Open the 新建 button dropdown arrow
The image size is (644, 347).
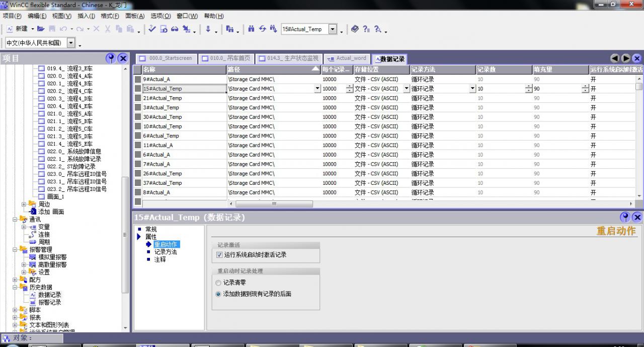pos(33,29)
